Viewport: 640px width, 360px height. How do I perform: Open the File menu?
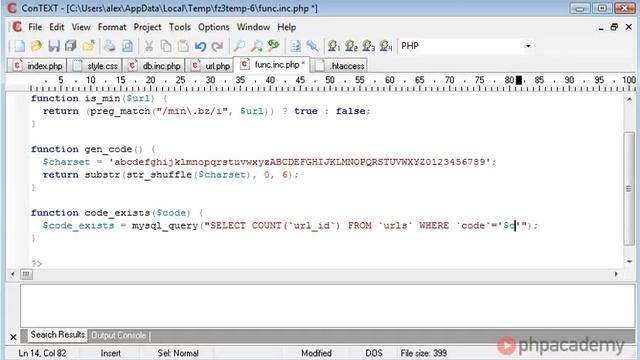(35, 27)
